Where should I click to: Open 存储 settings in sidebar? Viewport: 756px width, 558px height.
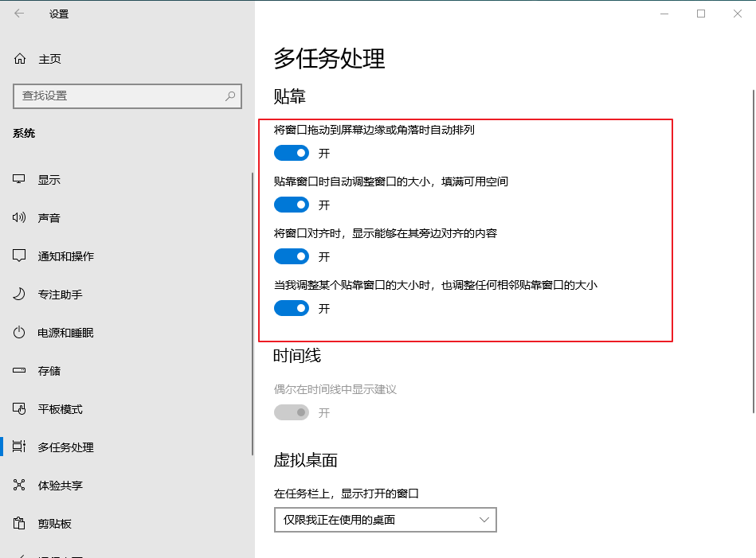(x=49, y=370)
